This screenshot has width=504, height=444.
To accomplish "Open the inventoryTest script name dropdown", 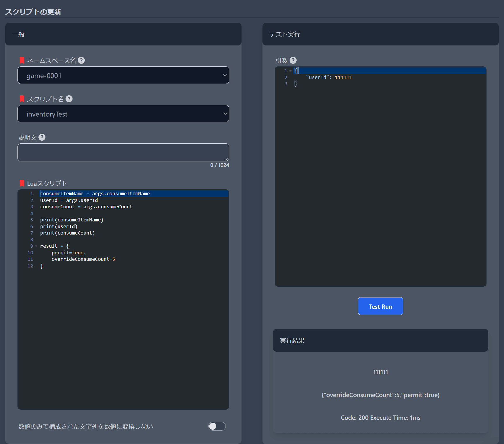I will tap(123, 114).
